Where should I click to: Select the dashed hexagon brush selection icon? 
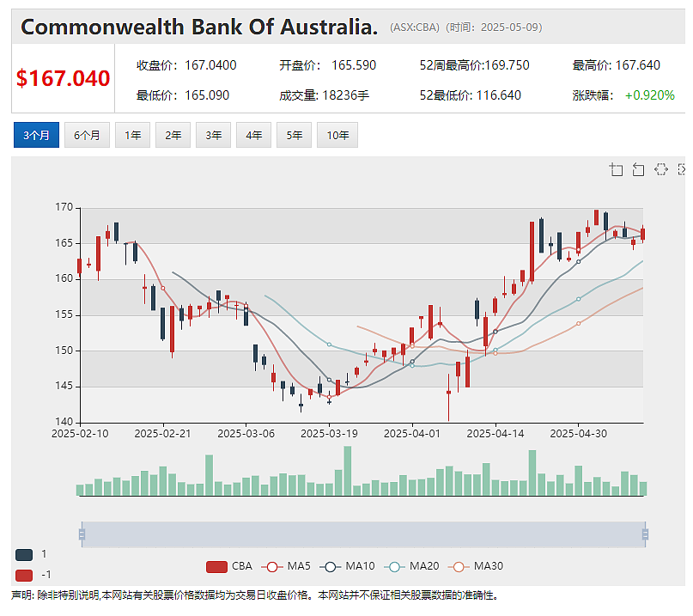click(660, 169)
